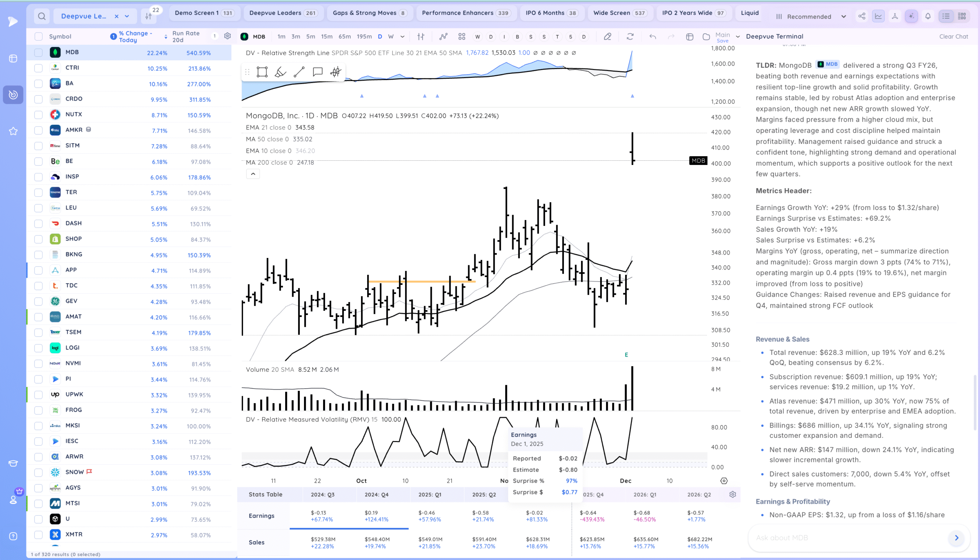Tick the checkbox next to NUTX
Image resolution: width=980 pixels, height=560 pixels.
(x=38, y=114)
